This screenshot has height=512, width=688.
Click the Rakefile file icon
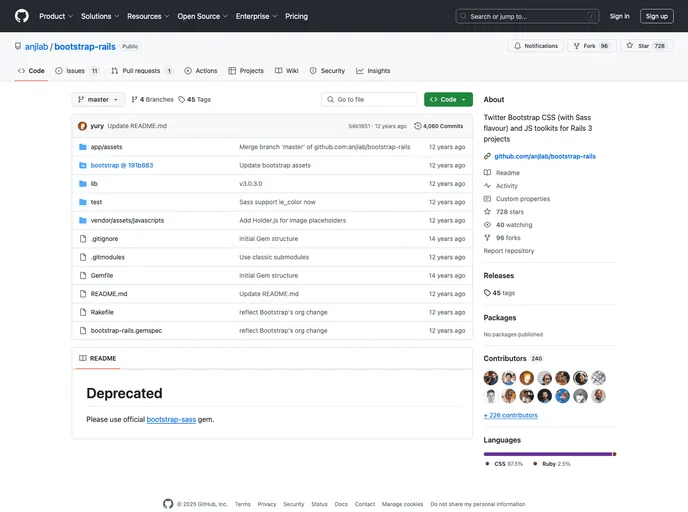[x=82, y=312]
